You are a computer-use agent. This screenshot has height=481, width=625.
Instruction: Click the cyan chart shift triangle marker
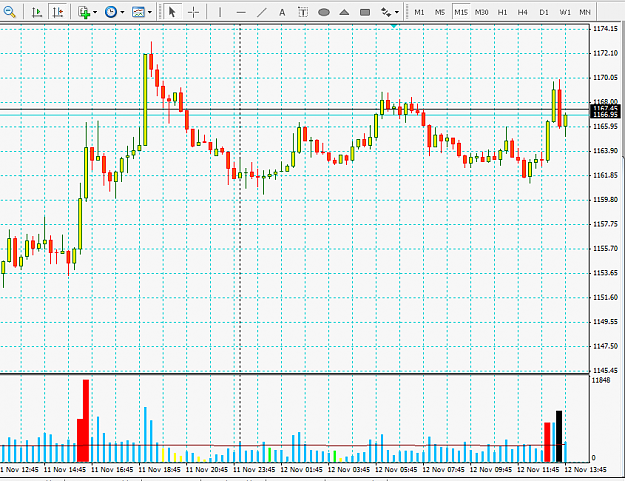coord(394,26)
